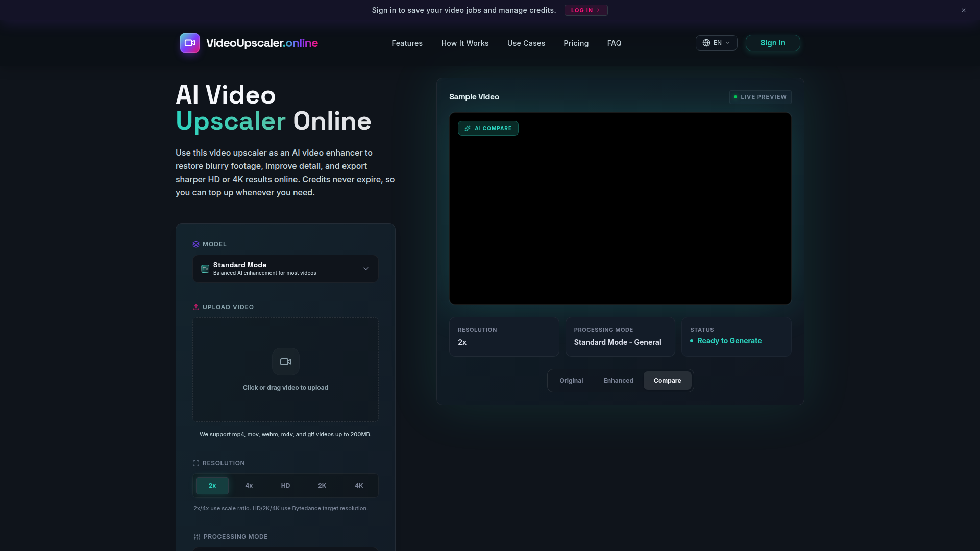The image size is (980, 551).
Task: Click the VideoUpscaler camera logo icon
Action: tap(189, 43)
